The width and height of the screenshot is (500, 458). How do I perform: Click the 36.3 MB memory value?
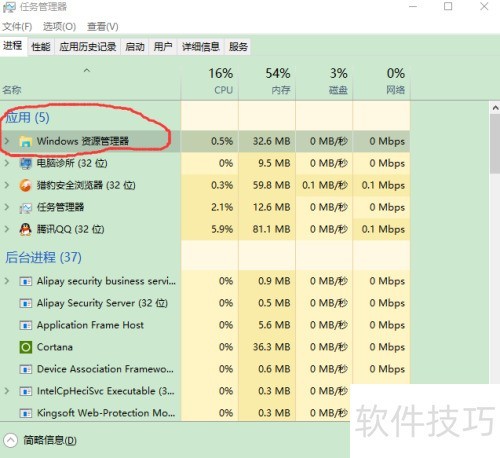point(271,347)
